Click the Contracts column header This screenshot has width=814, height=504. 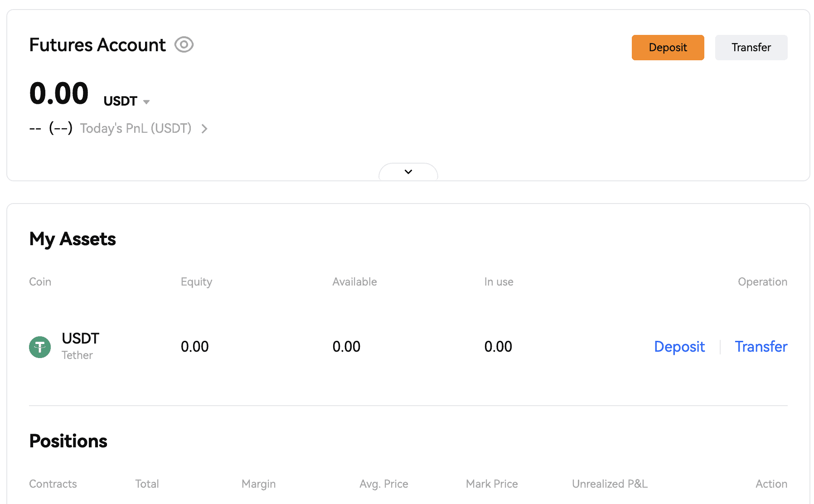53,484
